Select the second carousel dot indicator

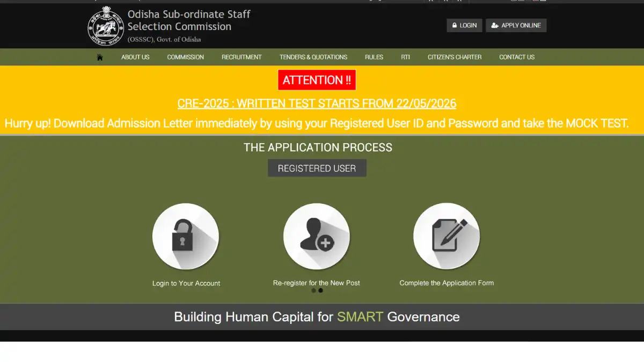point(321,291)
